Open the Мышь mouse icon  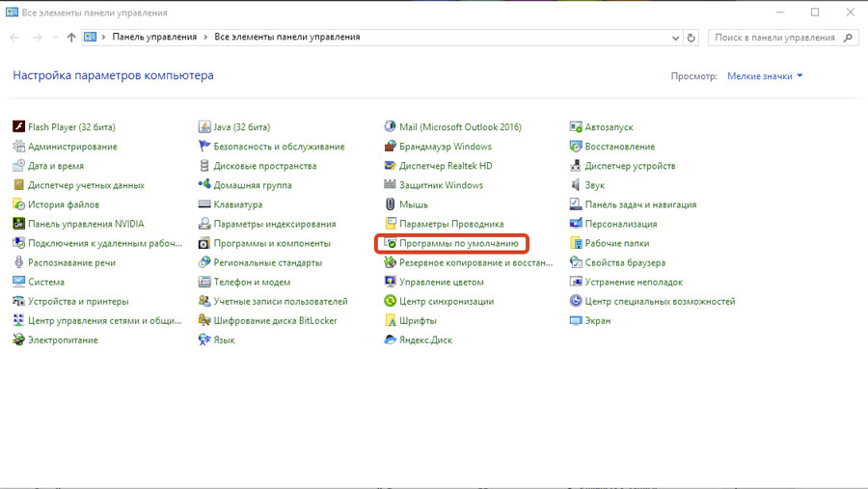click(391, 204)
